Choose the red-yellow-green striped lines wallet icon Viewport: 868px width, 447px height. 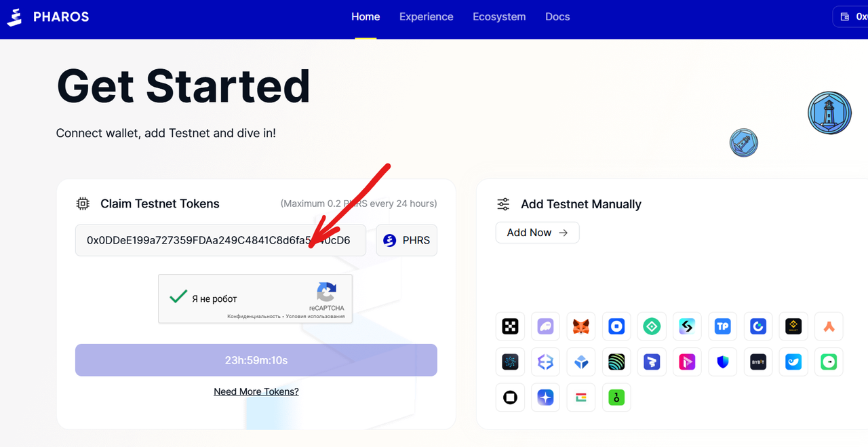pyautogui.click(x=581, y=397)
